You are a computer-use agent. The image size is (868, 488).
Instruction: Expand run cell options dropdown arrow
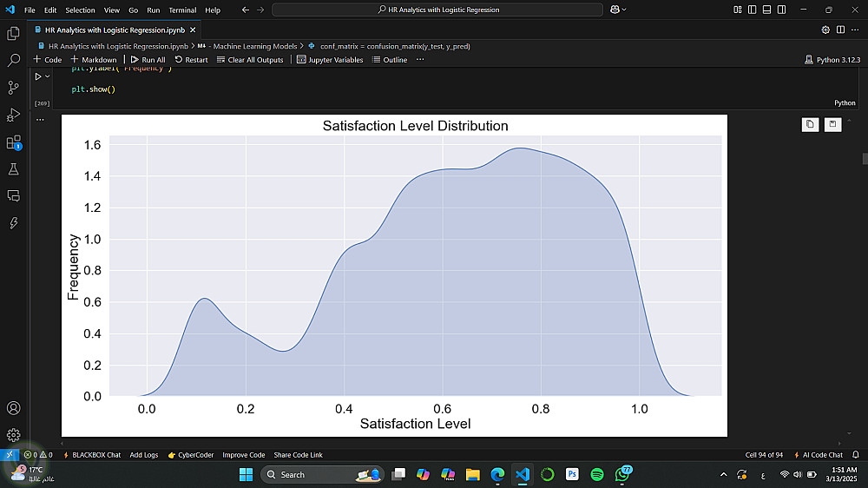48,76
